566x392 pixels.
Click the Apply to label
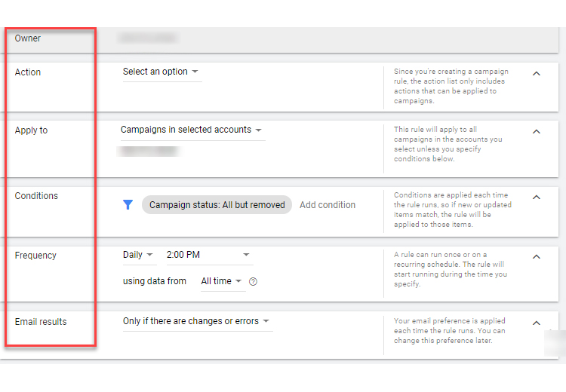tap(31, 130)
